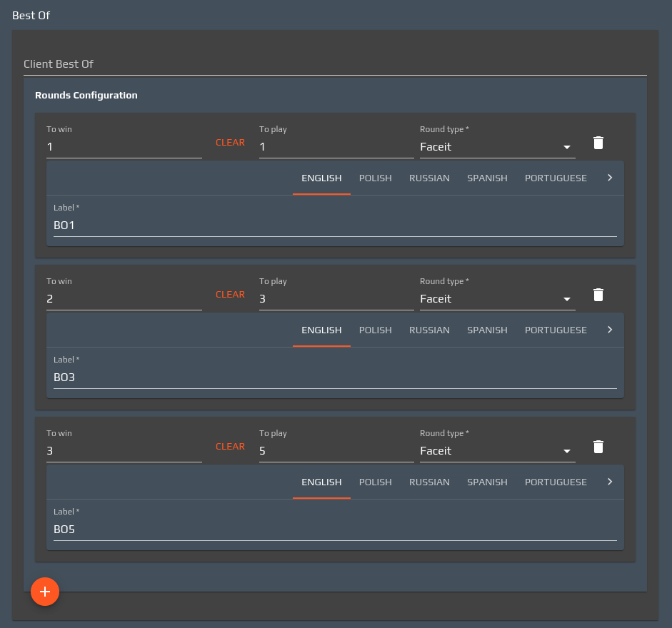This screenshot has height=628, width=672.
Task: Delete the BO5 round with trash icon
Action: click(x=598, y=447)
